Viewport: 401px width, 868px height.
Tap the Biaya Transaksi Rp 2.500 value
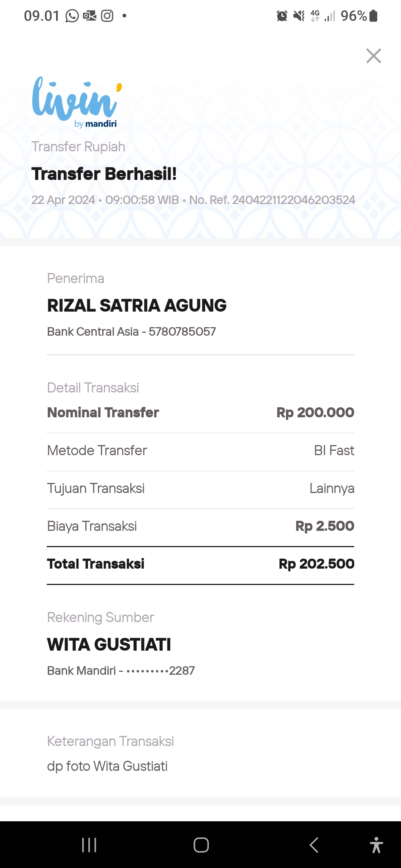tap(325, 526)
